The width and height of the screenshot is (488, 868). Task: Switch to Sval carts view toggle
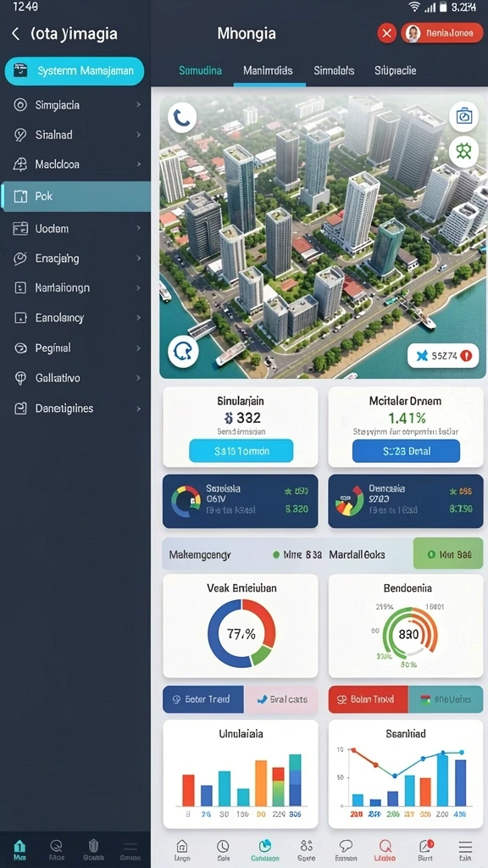click(281, 699)
